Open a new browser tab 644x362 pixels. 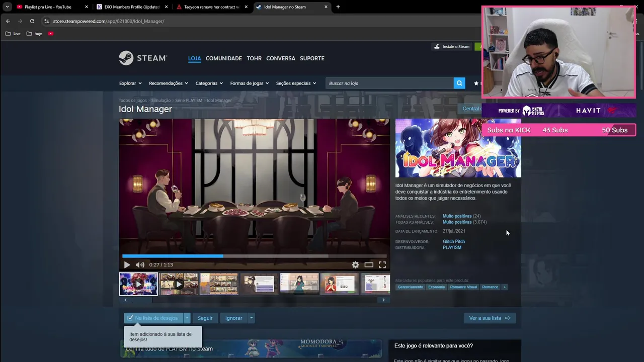click(338, 7)
